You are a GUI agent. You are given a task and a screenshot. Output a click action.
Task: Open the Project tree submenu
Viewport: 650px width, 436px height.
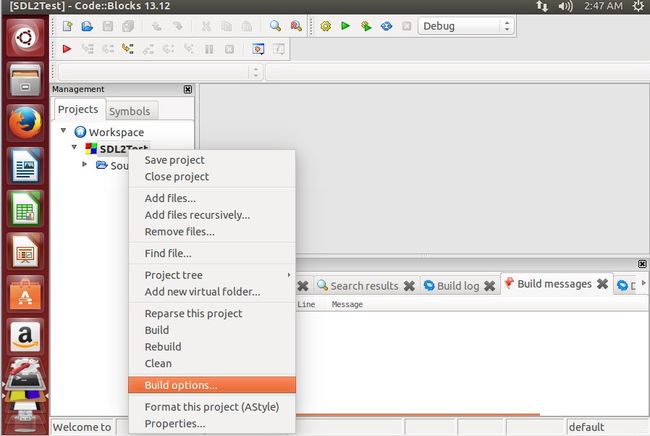tap(212, 275)
